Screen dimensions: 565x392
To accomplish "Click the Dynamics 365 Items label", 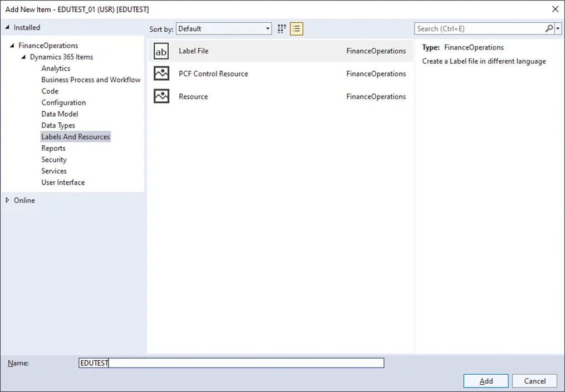I will [61, 57].
